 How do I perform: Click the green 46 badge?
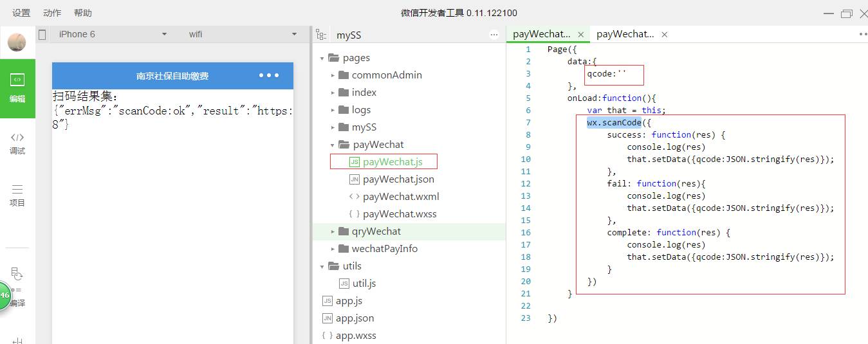coord(5,295)
